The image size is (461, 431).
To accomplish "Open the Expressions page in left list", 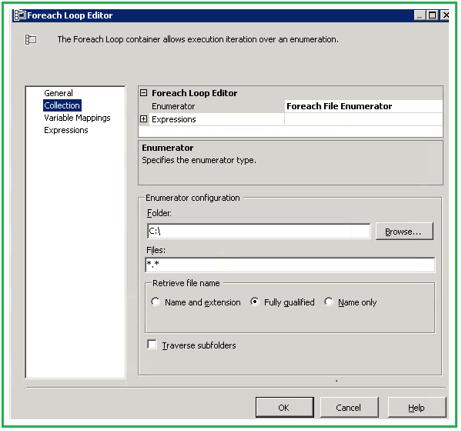I will [66, 130].
